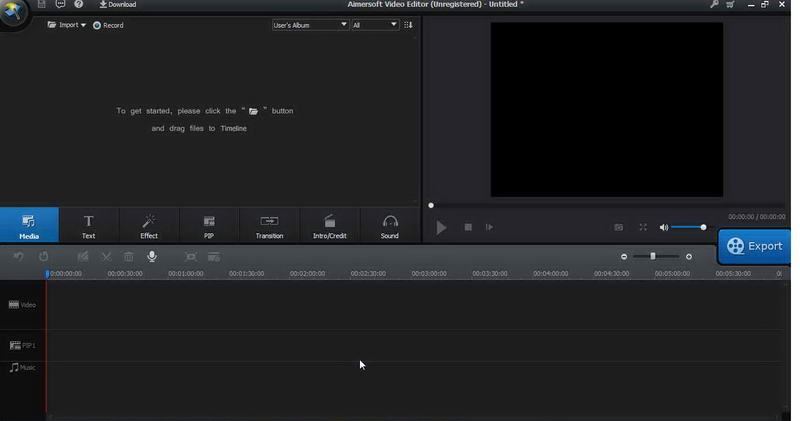Screen dimensions: 800x421
Task: Click the preview seek bar handle
Action: [431, 205]
